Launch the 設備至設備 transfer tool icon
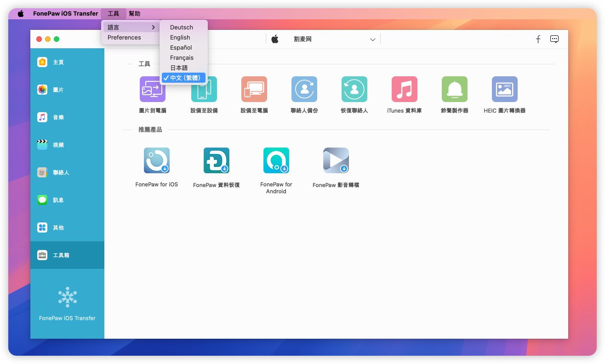Screen dimensions: 605x364 pyautogui.click(x=204, y=89)
